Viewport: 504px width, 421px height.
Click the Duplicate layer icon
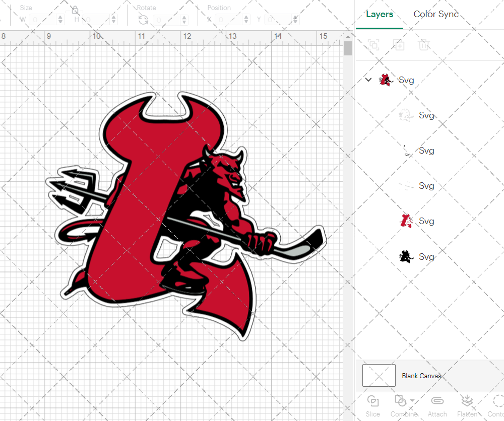[x=399, y=45]
